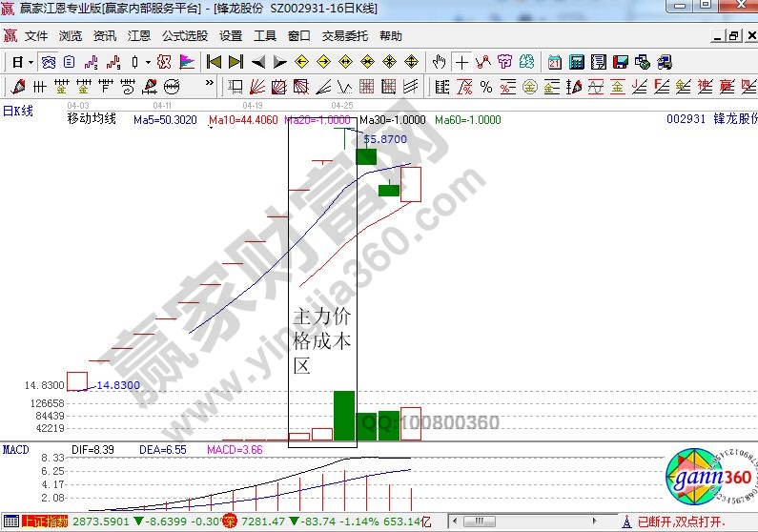Click the hand pan tool icon
The width and height of the screenshot is (758, 532).
click(x=439, y=62)
